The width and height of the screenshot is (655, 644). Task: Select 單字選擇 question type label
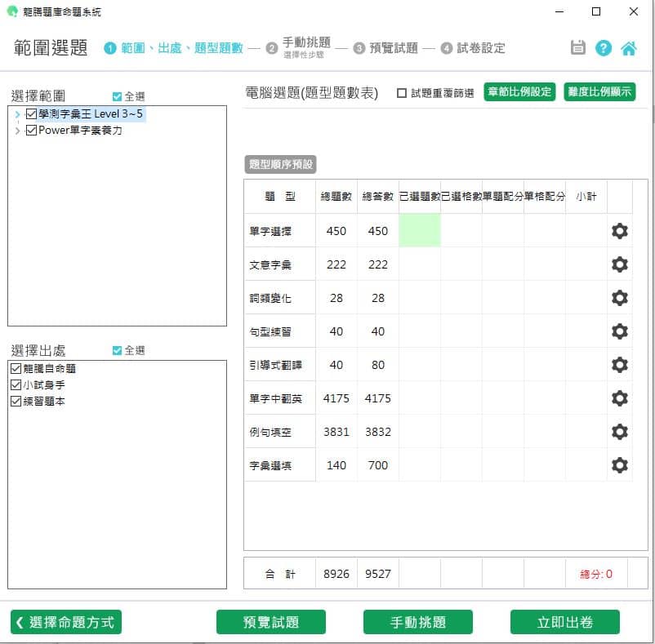[x=270, y=231]
